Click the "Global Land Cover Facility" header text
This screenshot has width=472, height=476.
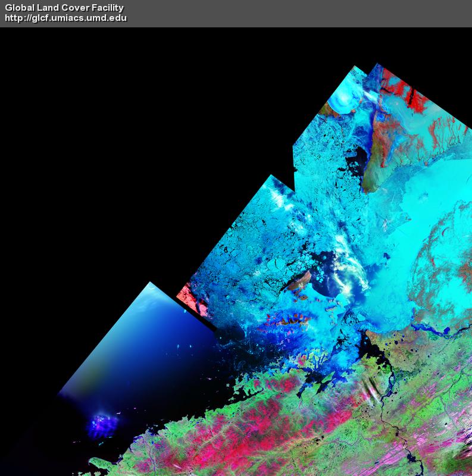(64, 8)
